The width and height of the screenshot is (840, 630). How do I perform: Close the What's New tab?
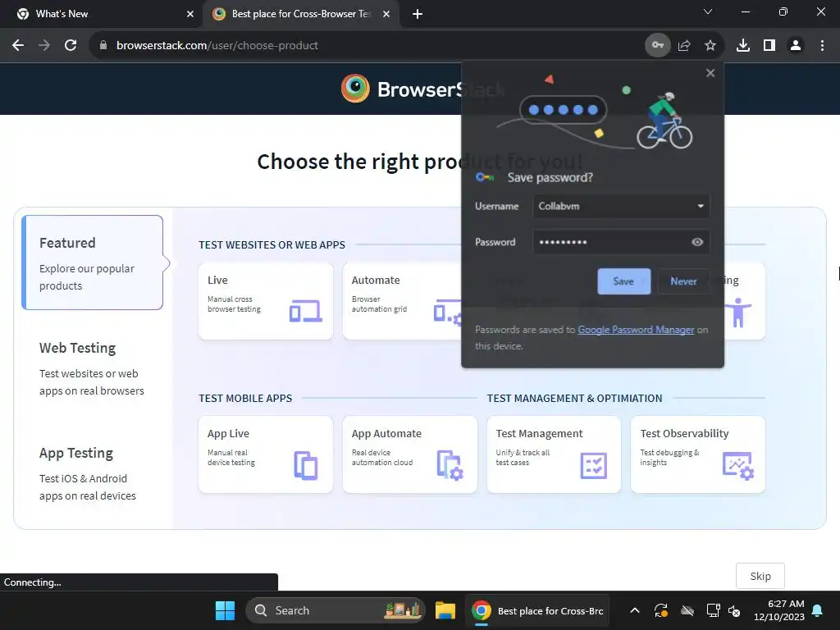click(x=190, y=14)
